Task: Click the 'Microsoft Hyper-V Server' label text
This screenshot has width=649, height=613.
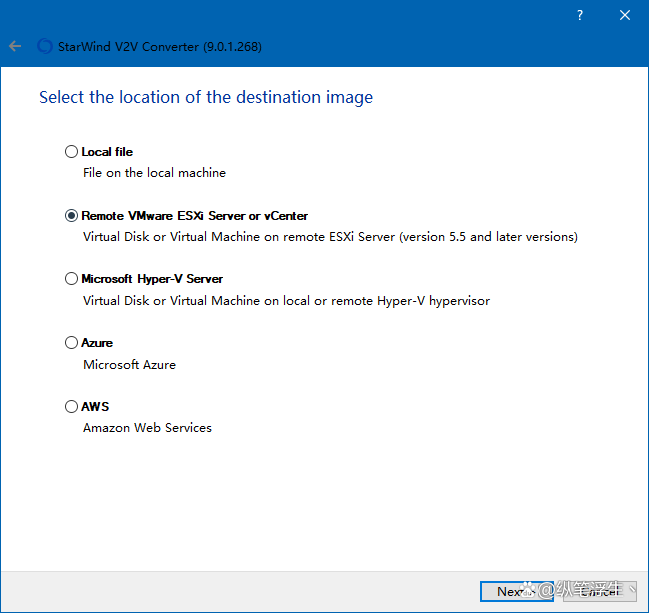Action: (x=152, y=279)
